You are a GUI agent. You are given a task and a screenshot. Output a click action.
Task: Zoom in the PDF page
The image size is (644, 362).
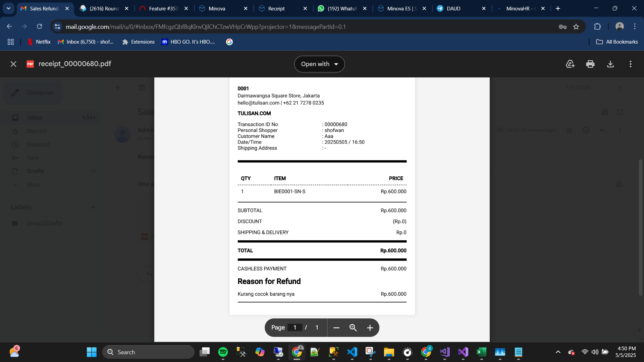[x=370, y=327]
